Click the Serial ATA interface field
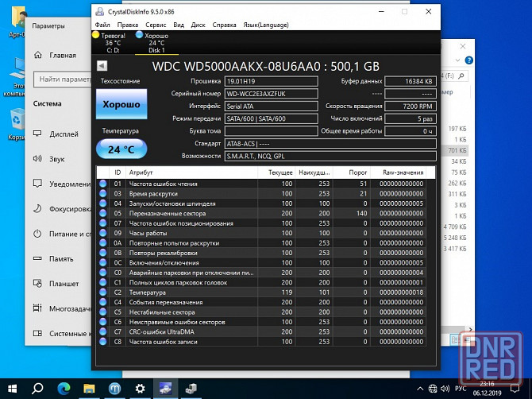This screenshot has width=532, height=399. pyautogui.click(x=271, y=107)
